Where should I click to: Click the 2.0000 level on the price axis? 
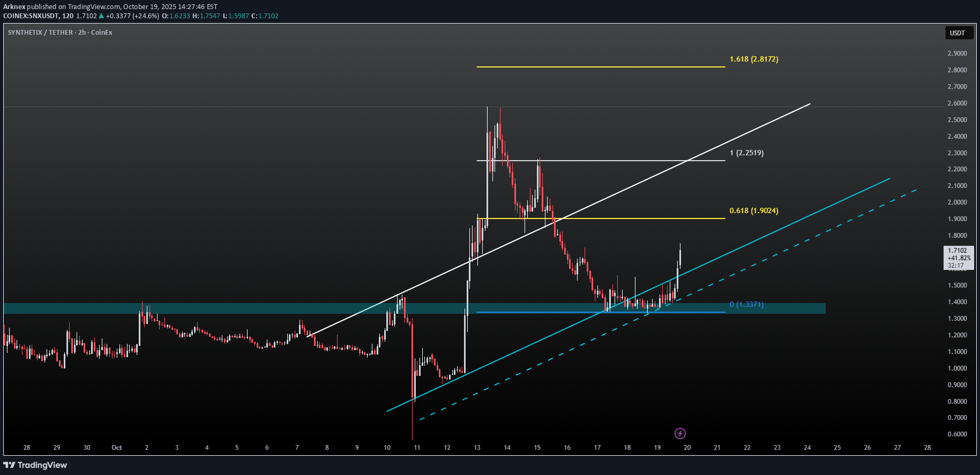[x=957, y=202]
